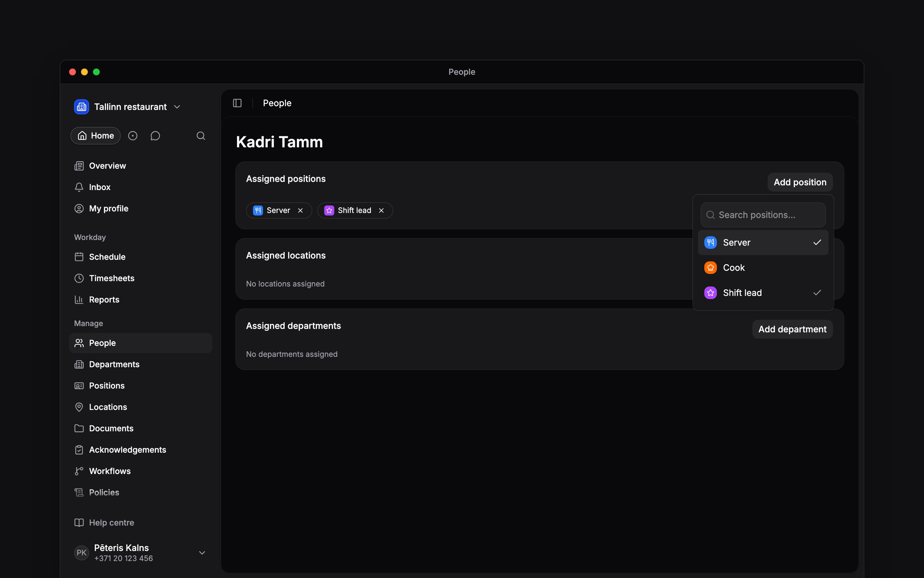Expand the Tallinn restaurant workspace switcher
The image size is (924, 578).
tap(177, 107)
